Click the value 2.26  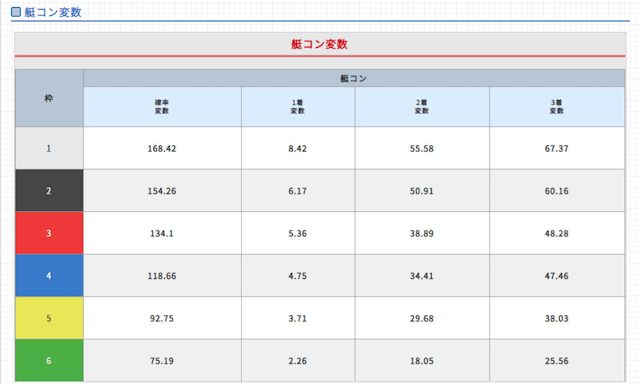coord(298,361)
